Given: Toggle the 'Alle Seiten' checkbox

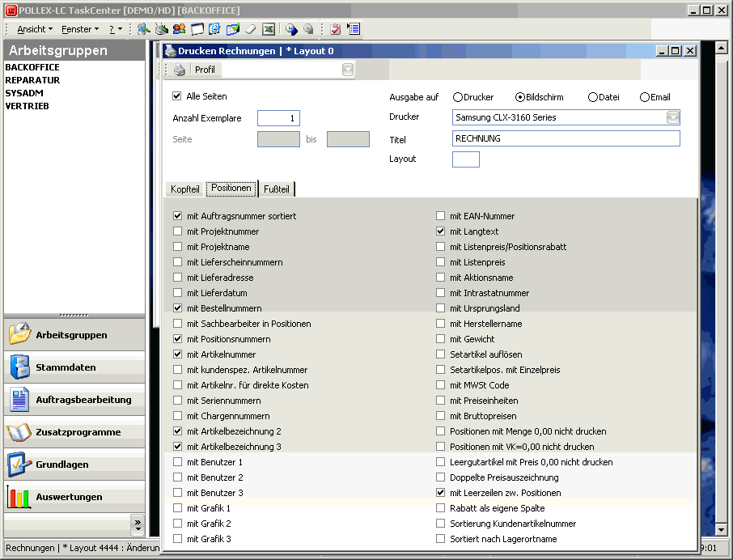Looking at the screenshot, I should click(x=177, y=96).
